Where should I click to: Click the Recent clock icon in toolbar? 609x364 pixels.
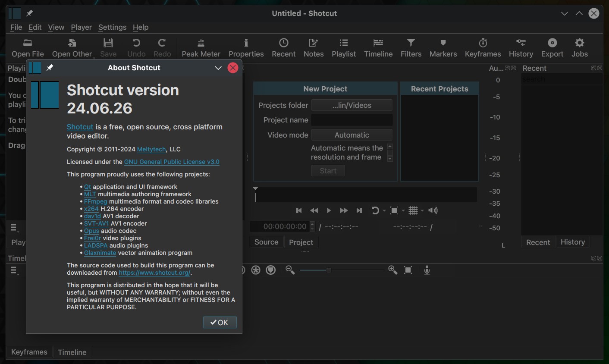pos(283,43)
